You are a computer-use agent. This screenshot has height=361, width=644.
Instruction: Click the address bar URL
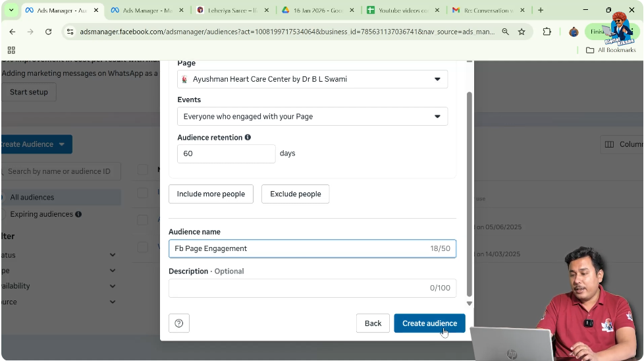(287, 32)
